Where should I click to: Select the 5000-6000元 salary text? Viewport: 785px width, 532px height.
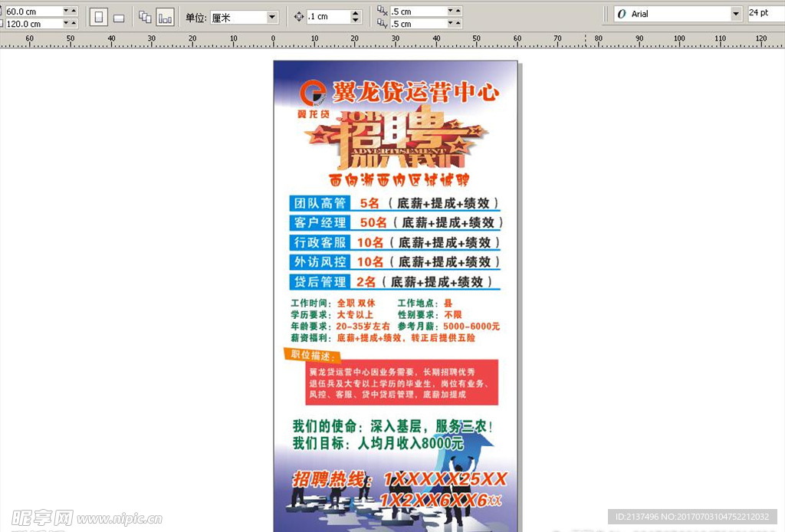pyautogui.click(x=471, y=326)
